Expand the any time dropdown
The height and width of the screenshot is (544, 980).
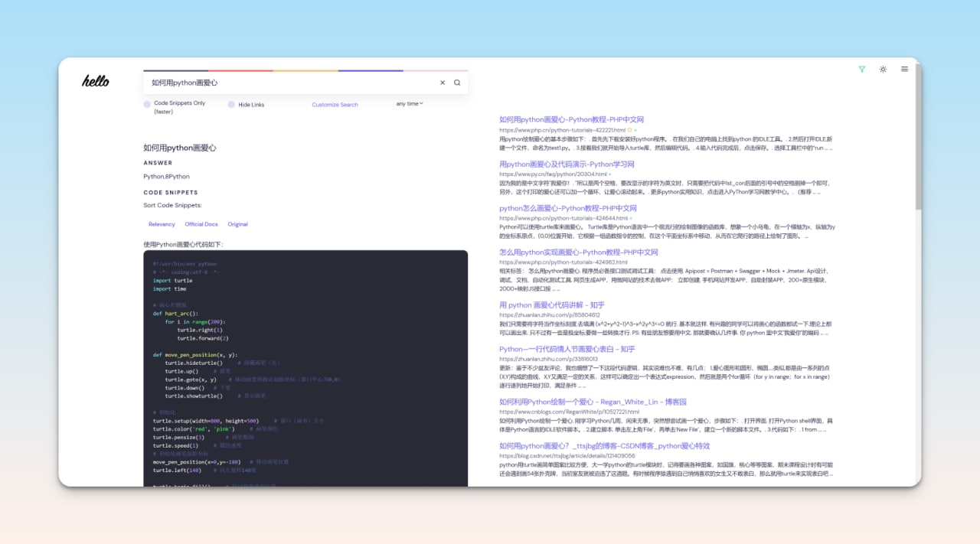pyautogui.click(x=410, y=103)
